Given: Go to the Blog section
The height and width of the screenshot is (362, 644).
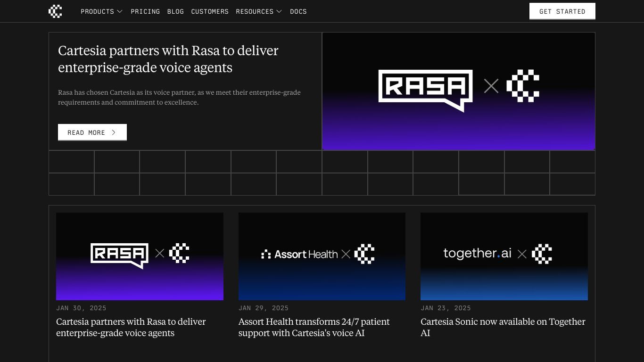Looking at the screenshot, I should point(175,11).
